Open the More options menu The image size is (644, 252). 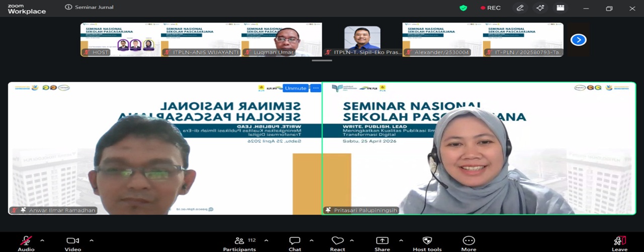(468, 241)
